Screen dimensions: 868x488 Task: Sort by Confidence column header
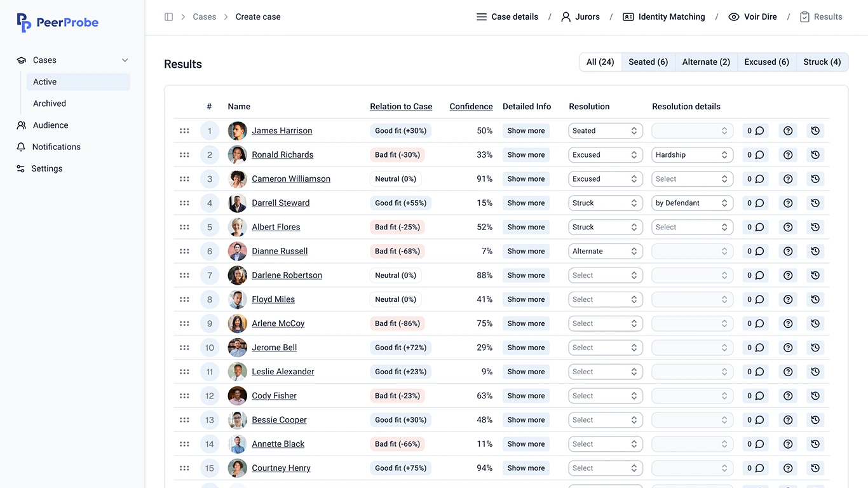coord(471,107)
